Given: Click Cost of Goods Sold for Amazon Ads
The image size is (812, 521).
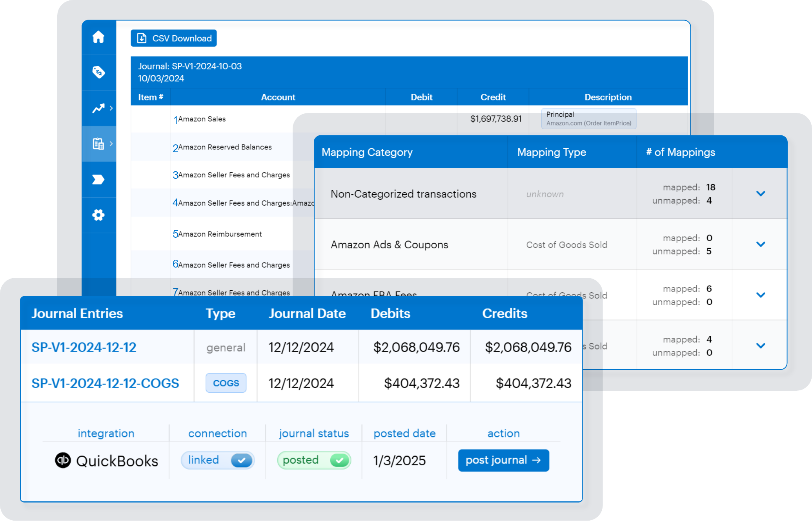Looking at the screenshot, I should pos(566,244).
